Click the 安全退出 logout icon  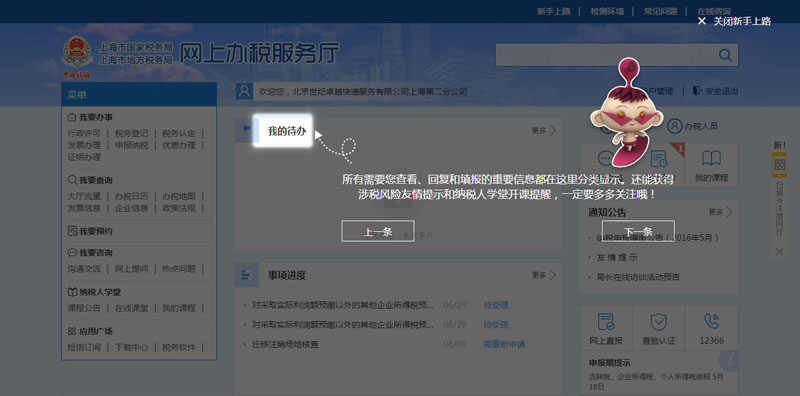click(697, 91)
